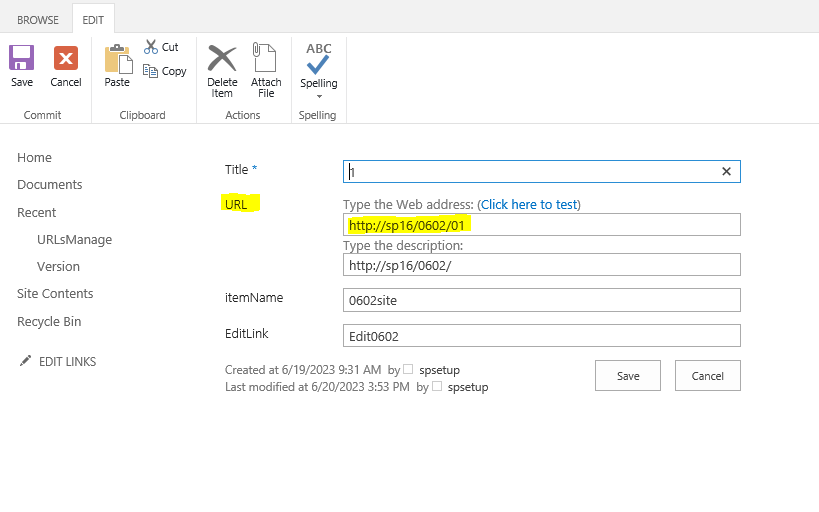Click the Actions group label
Screen dimensions: 819x512
coord(242,115)
